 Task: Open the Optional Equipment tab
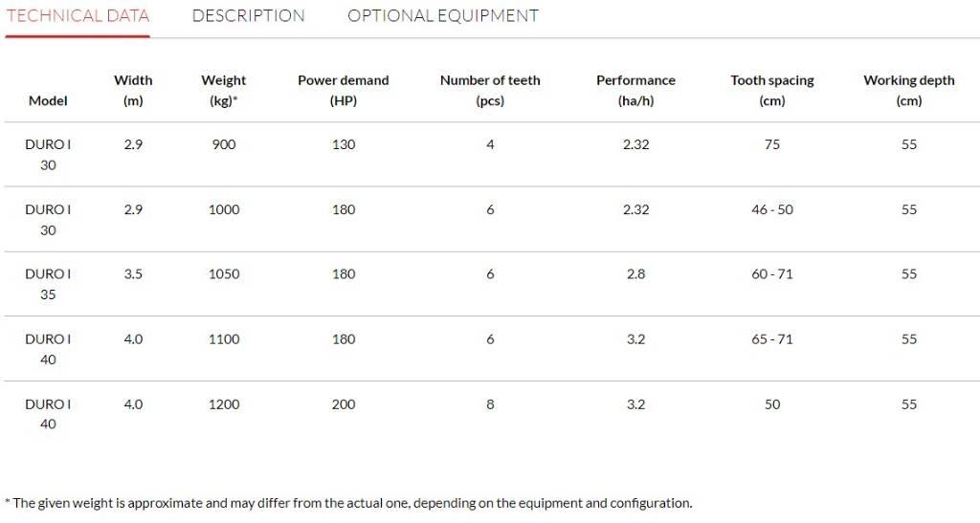(442, 16)
